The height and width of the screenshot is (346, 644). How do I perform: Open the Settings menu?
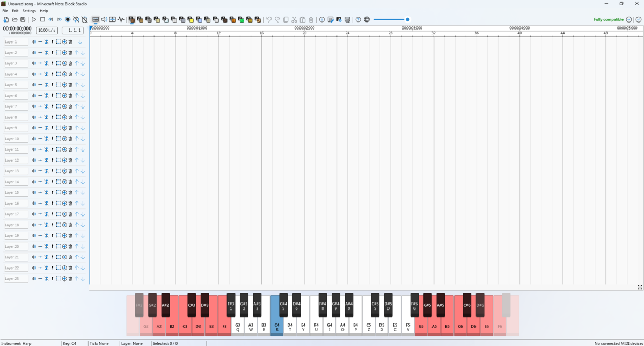tap(29, 11)
